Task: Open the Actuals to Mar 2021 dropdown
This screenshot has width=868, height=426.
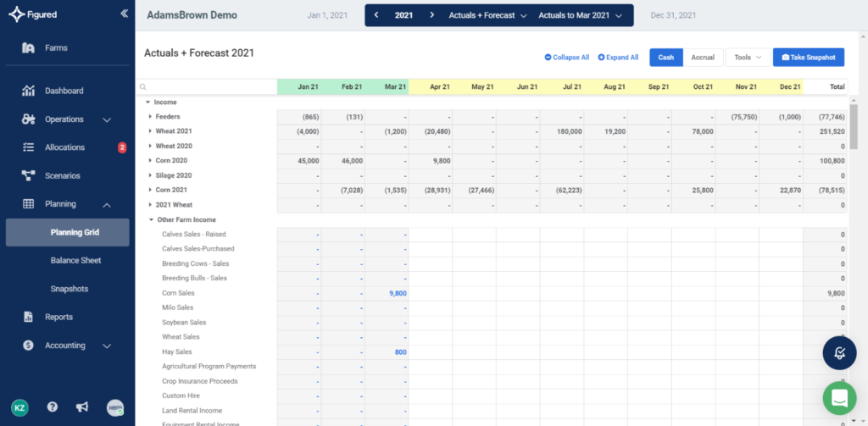Action: [580, 15]
